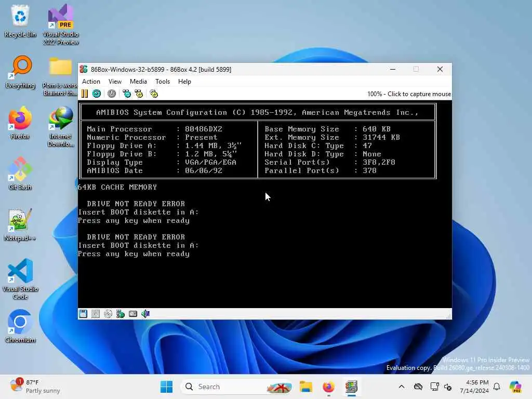Select Internet Download Manager desktop icon
The image size is (532, 399).
pyautogui.click(x=61, y=126)
